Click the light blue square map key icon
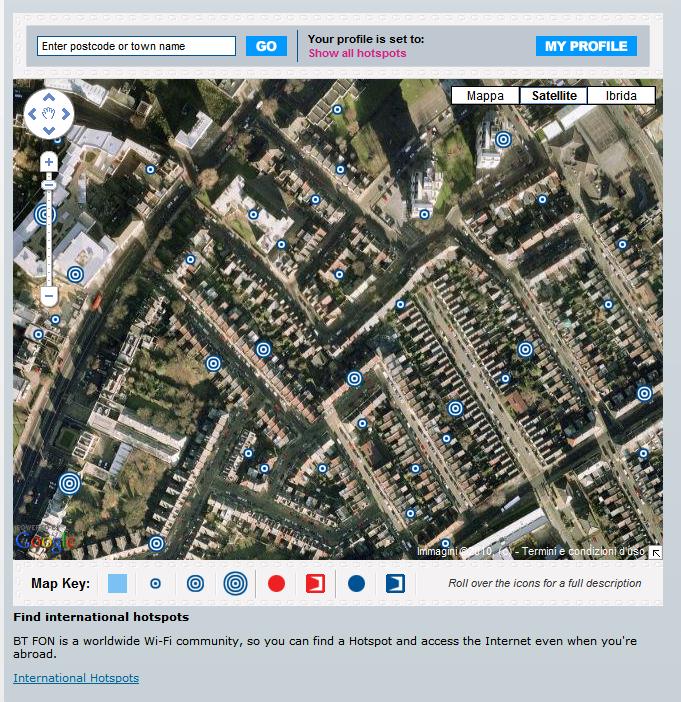 click(117, 583)
